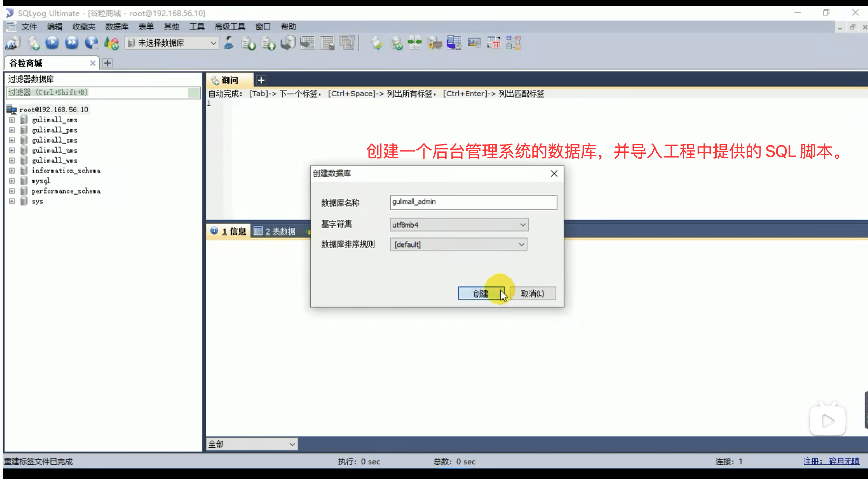The height and width of the screenshot is (479, 868).
Task: Click the 创建 button
Action: coord(480,293)
